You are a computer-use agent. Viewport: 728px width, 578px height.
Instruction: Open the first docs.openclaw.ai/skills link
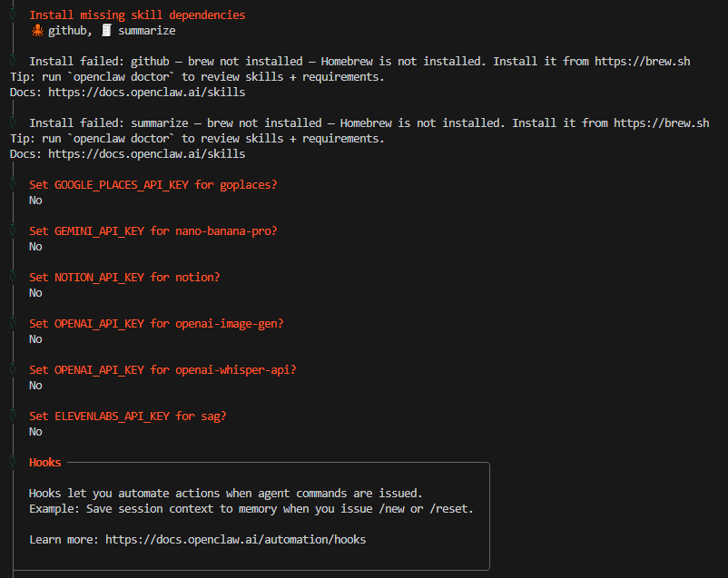coord(147,93)
